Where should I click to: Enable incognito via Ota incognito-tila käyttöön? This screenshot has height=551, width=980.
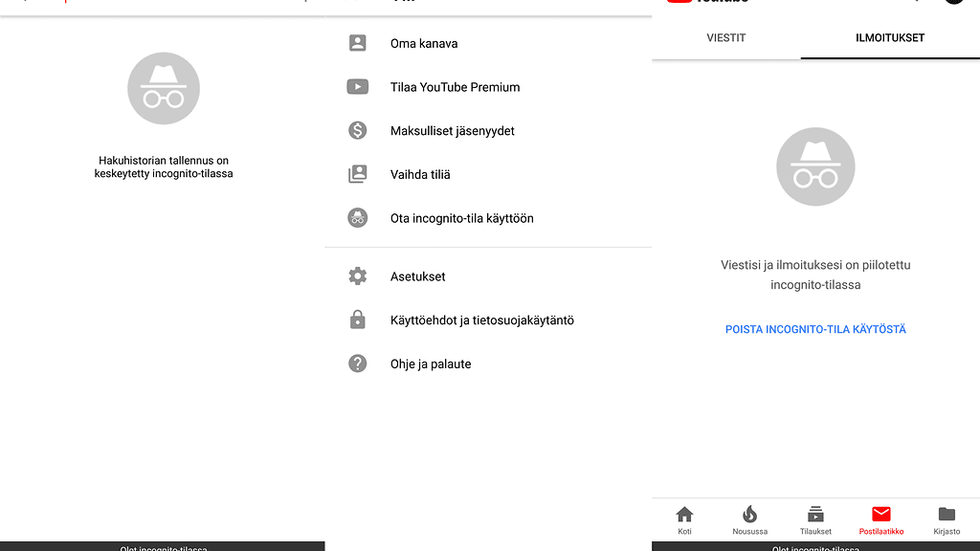tap(462, 218)
